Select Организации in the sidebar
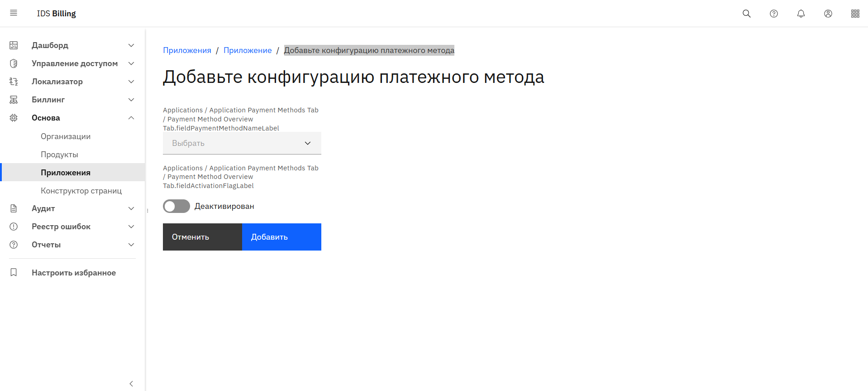Screen dimensions: 868x391 point(66,136)
